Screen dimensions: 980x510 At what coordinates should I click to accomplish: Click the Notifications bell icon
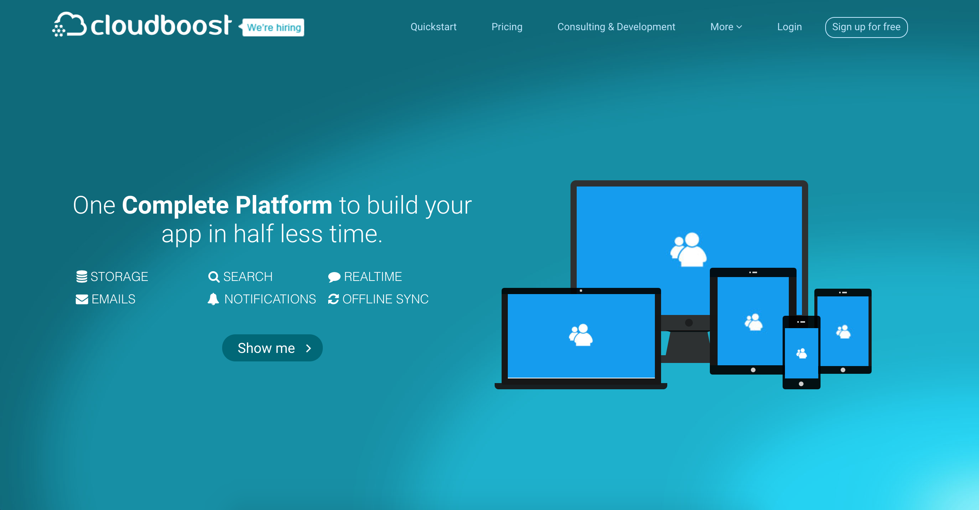click(213, 299)
